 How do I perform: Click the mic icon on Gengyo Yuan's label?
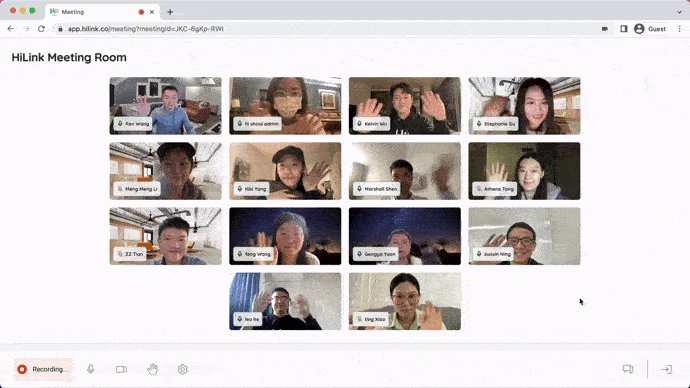(x=360, y=254)
